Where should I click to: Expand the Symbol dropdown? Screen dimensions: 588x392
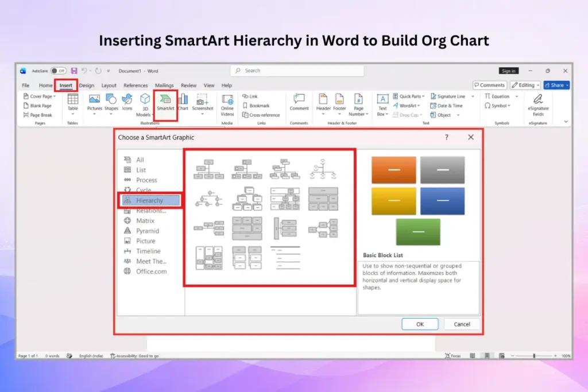point(509,106)
